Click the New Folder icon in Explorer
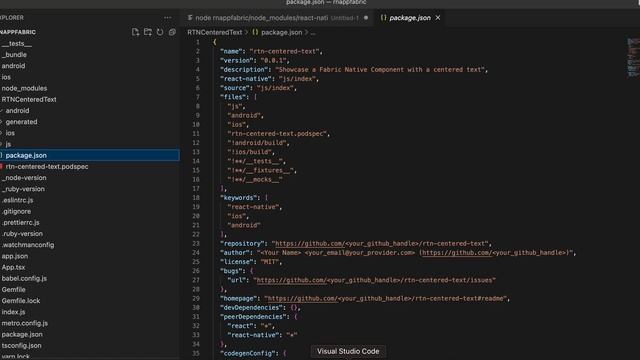Viewport: 640px width, 360px height. coord(148,32)
